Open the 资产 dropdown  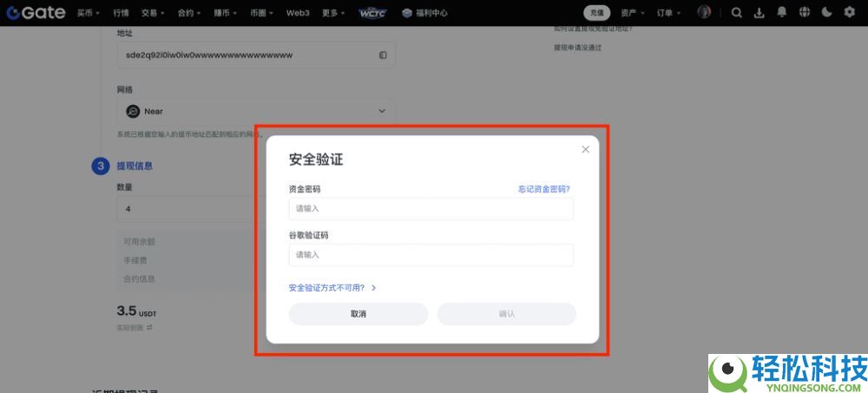pyautogui.click(x=632, y=13)
